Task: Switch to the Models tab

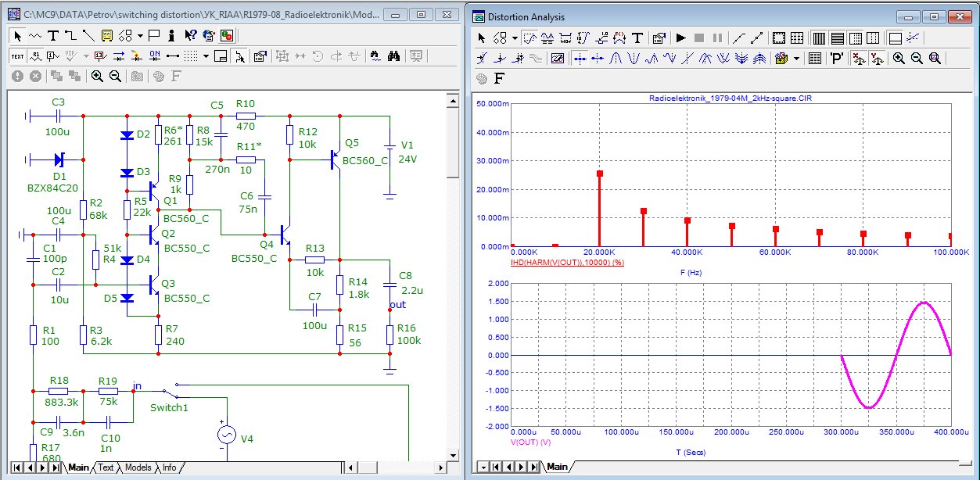Action: [138, 467]
